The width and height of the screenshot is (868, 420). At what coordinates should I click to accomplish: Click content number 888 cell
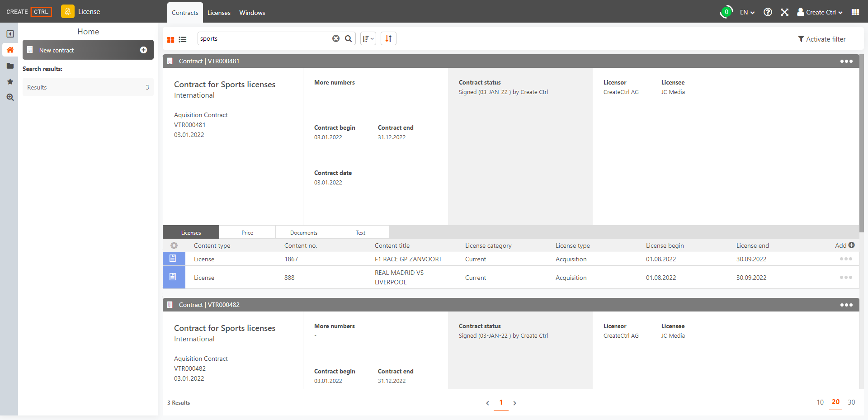pos(289,278)
